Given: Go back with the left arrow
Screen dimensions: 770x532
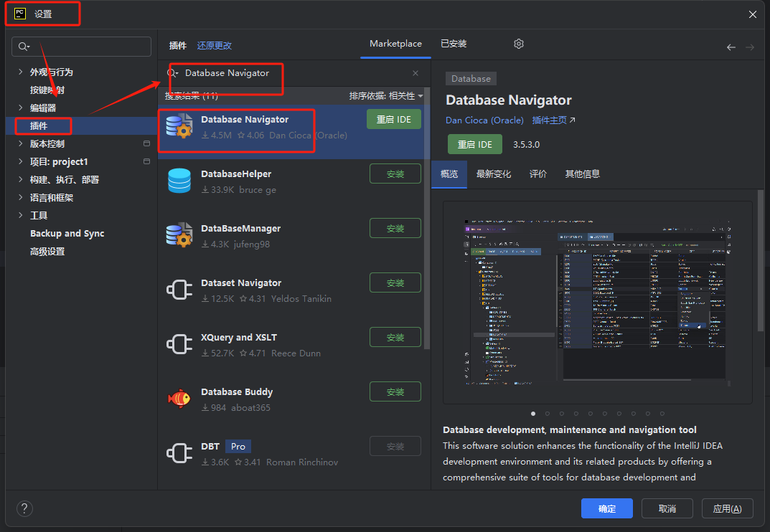Looking at the screenshot, I should 731,47.
